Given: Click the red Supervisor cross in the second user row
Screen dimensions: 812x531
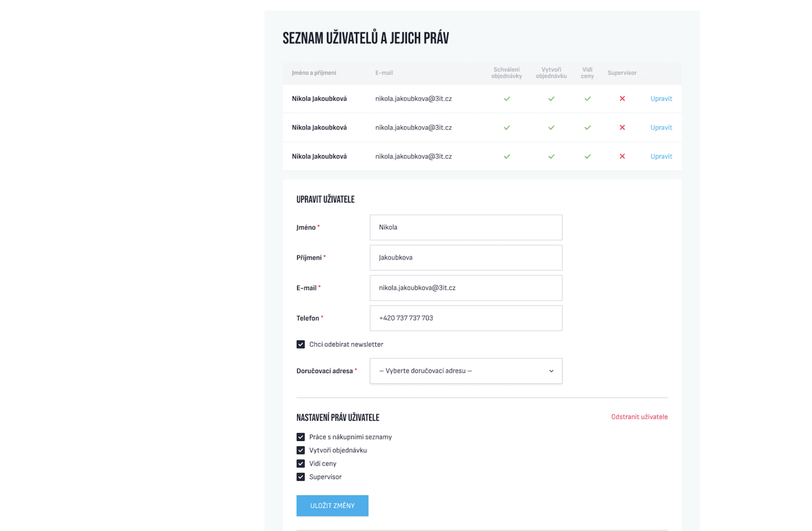Looking at the screenshot, I should pyautogui.click(x=622, y=127).
